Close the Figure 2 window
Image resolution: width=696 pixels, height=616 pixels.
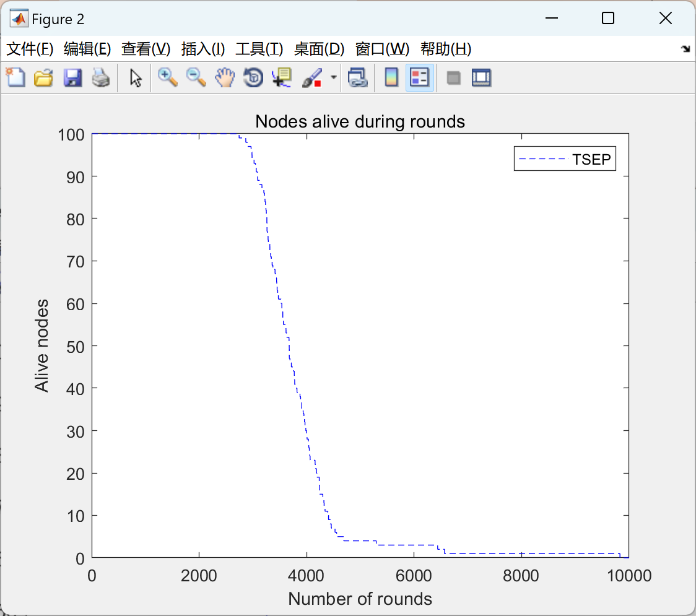pos(666,18)
